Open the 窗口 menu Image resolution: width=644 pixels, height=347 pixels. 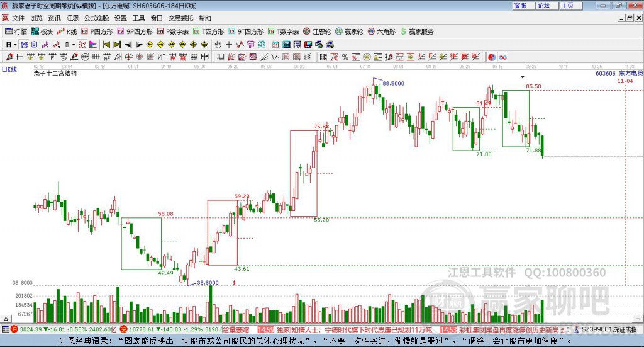[157, 18]
